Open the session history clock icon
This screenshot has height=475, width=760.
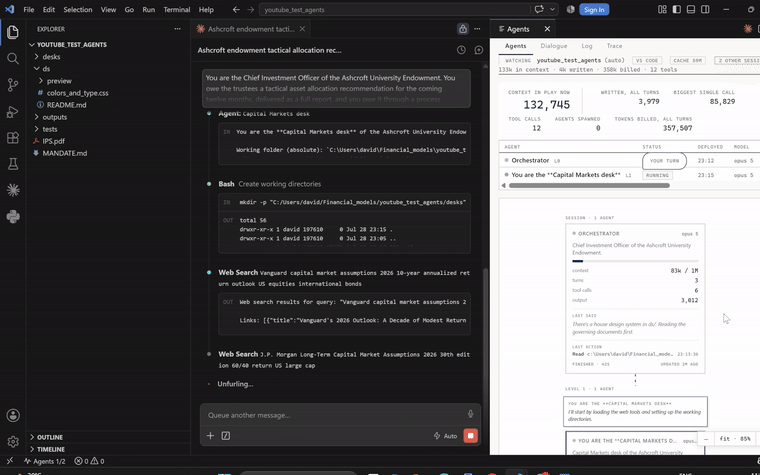point(461,50)
